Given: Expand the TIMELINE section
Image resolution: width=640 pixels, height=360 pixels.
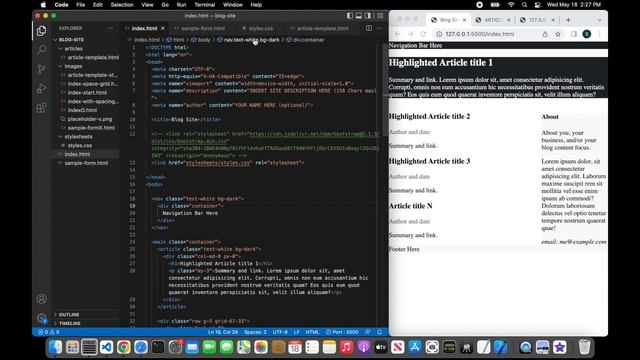Looking at the screenshot, I should tap(70, 323).
